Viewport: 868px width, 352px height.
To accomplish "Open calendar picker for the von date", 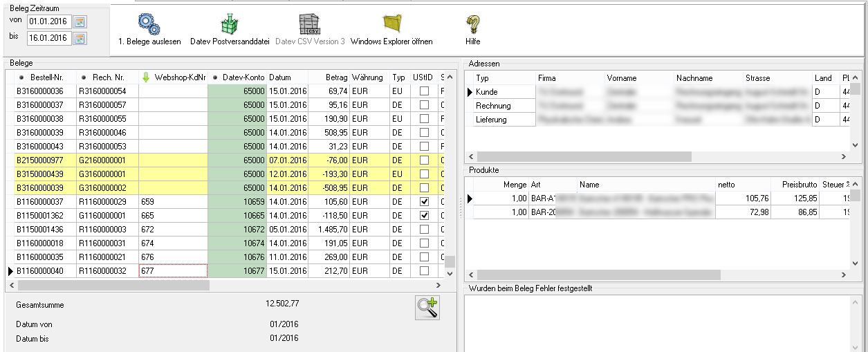I will 80,22.
